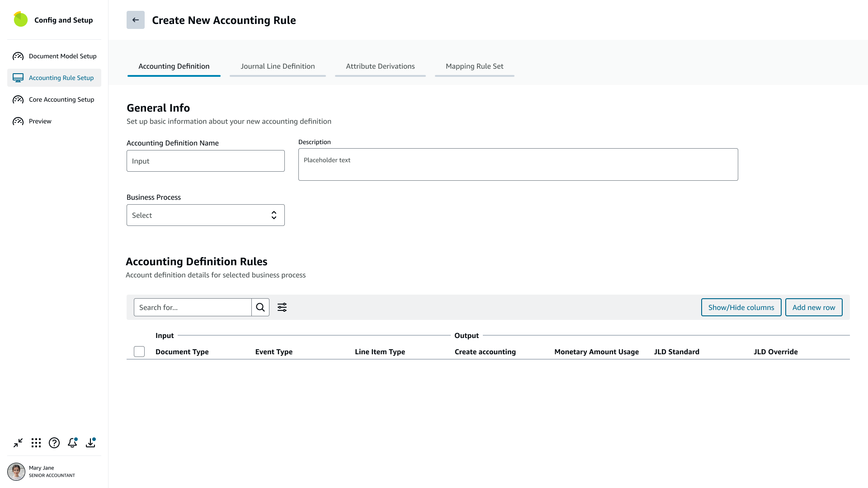
Task: Open the table filter settings icon
Action: click(x=282, y=307)
